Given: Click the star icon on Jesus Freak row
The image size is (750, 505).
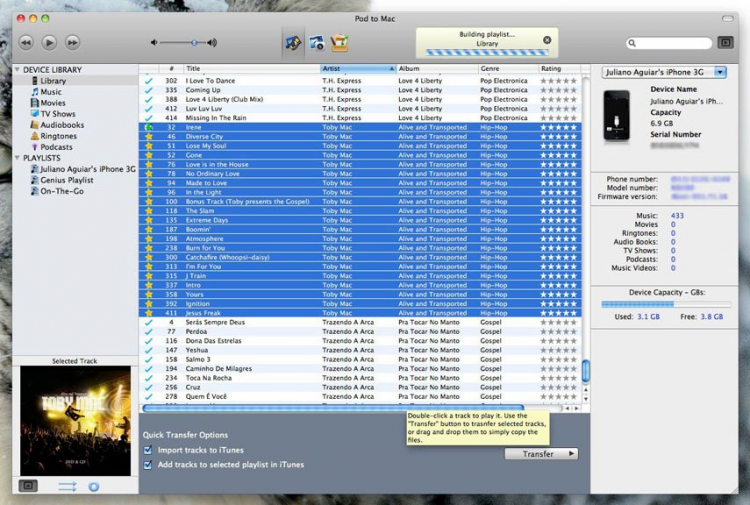Looking at the screenshot, I should (149, 313).
